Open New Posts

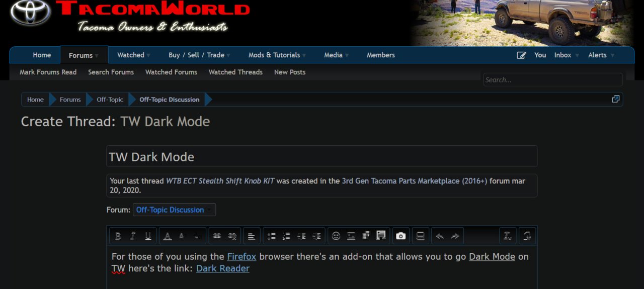tap(290, 72)
